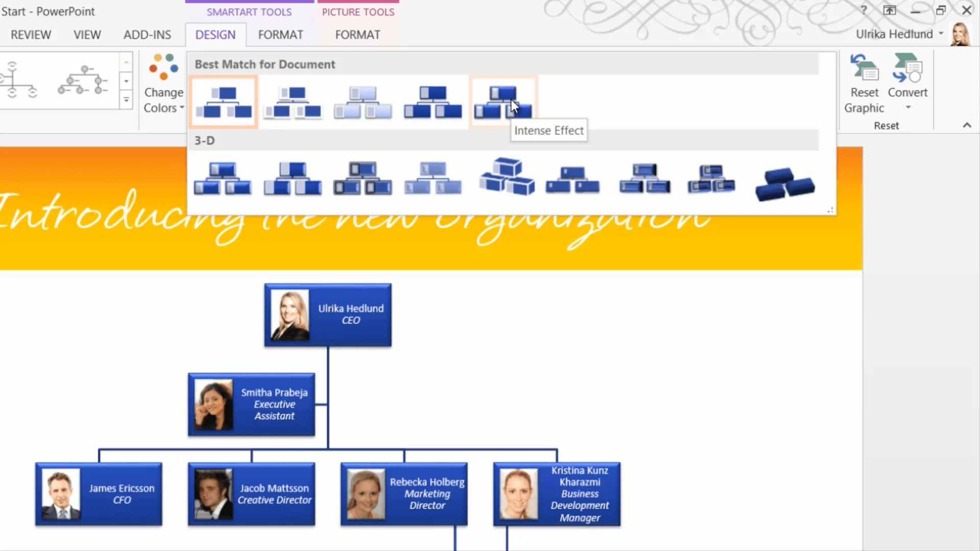
Task: Expand the layouts gallery More arrow
Action: coord(126,101)
